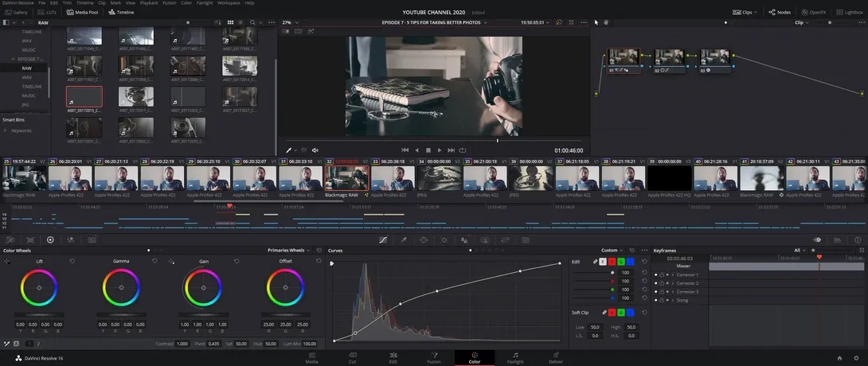This screenshot has width=868, height=366.
Task: Pick white point next to Gain
Action: coord(171,261)
